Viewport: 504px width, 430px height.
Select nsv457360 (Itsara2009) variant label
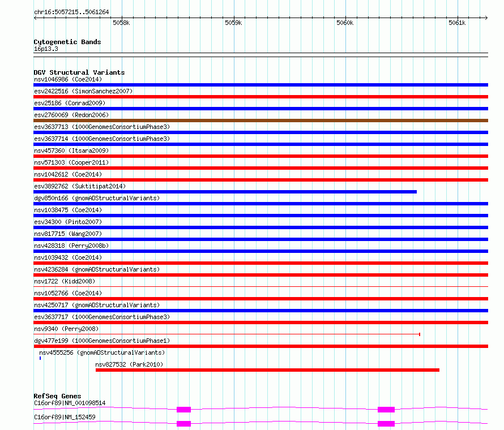pyautogui.click(x=71, y=150)
